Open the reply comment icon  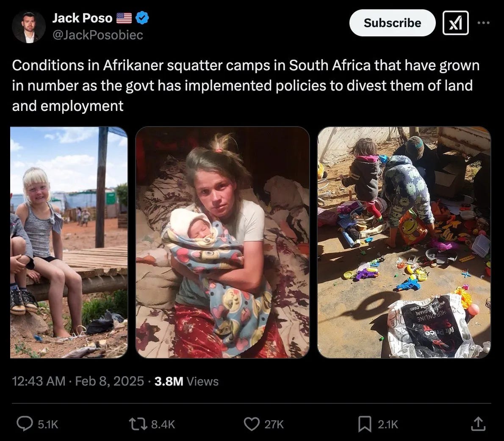25,424
